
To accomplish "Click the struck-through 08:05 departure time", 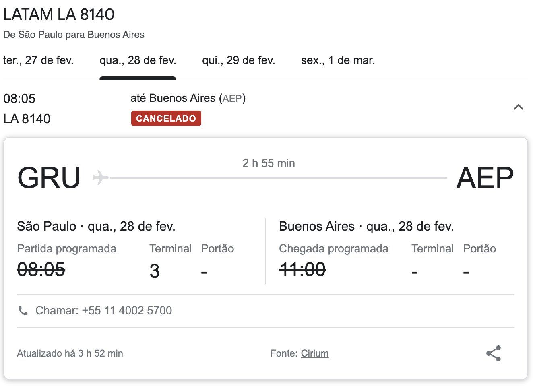I will pos(41,270).
